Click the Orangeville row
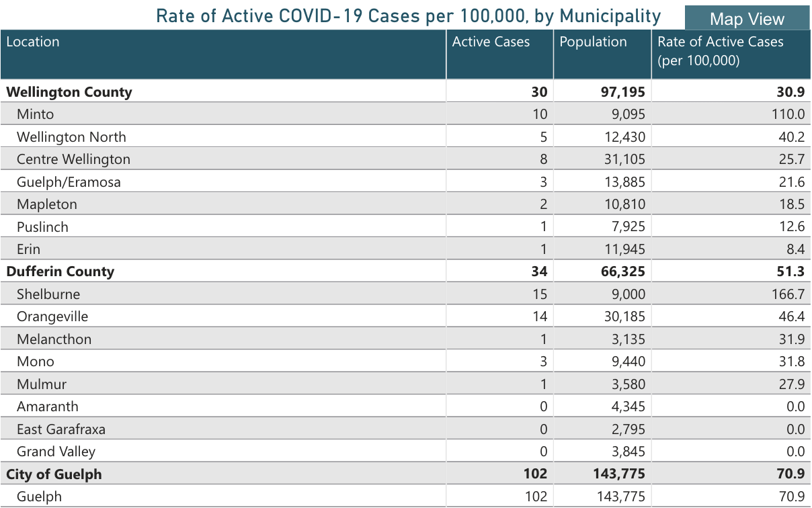 pos(52,316)
